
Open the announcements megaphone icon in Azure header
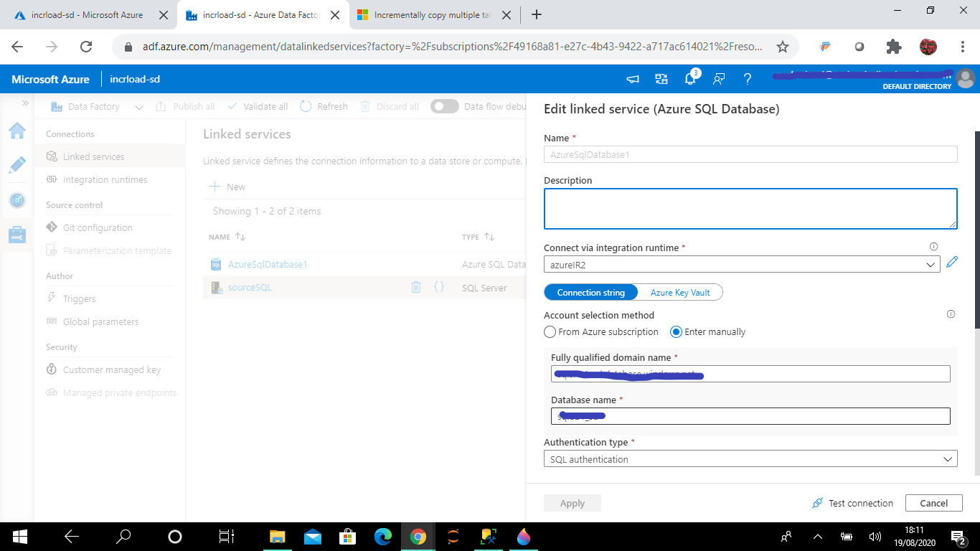point(633,79)
